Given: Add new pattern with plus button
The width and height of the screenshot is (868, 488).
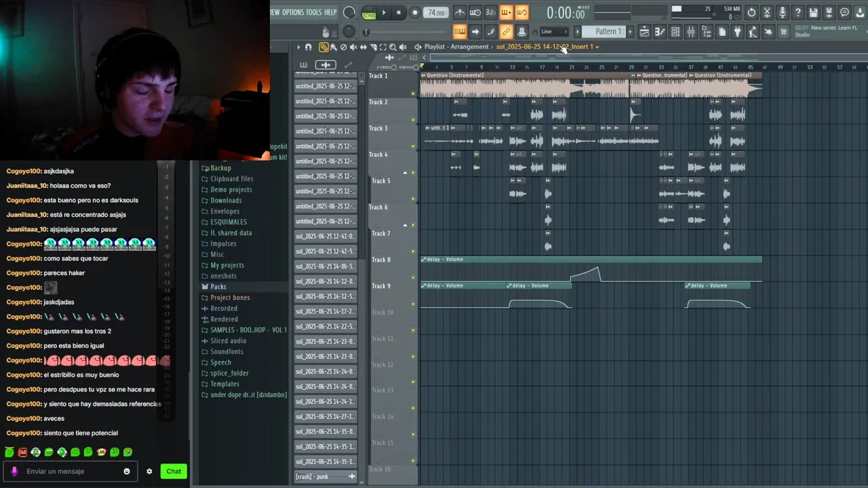Looking at the screenshot, I should [630, 31].
